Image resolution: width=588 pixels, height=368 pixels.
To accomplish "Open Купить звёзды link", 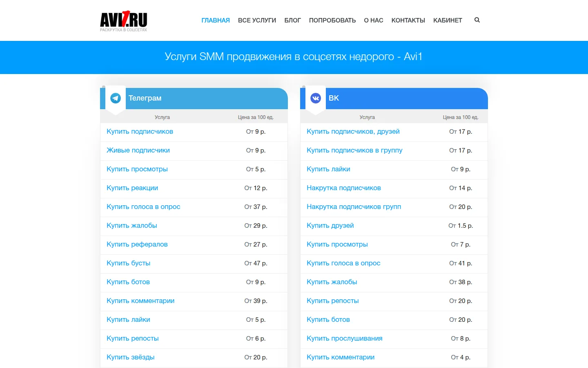I will coord(131,357).
